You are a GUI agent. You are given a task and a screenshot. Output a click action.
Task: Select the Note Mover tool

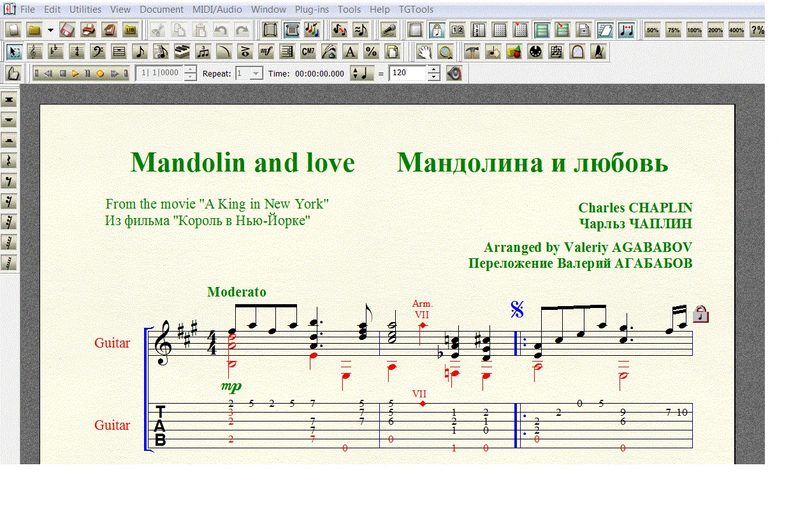pos(493,52)
